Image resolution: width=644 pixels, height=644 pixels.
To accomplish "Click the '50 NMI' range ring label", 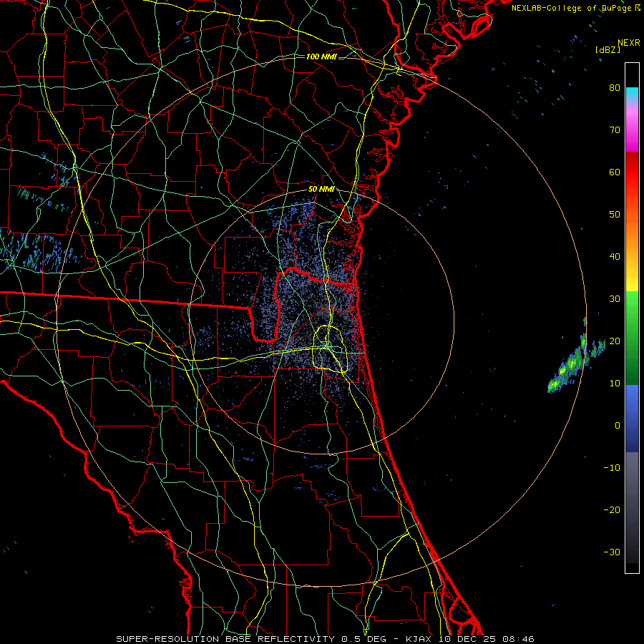I will pos(321,190).
